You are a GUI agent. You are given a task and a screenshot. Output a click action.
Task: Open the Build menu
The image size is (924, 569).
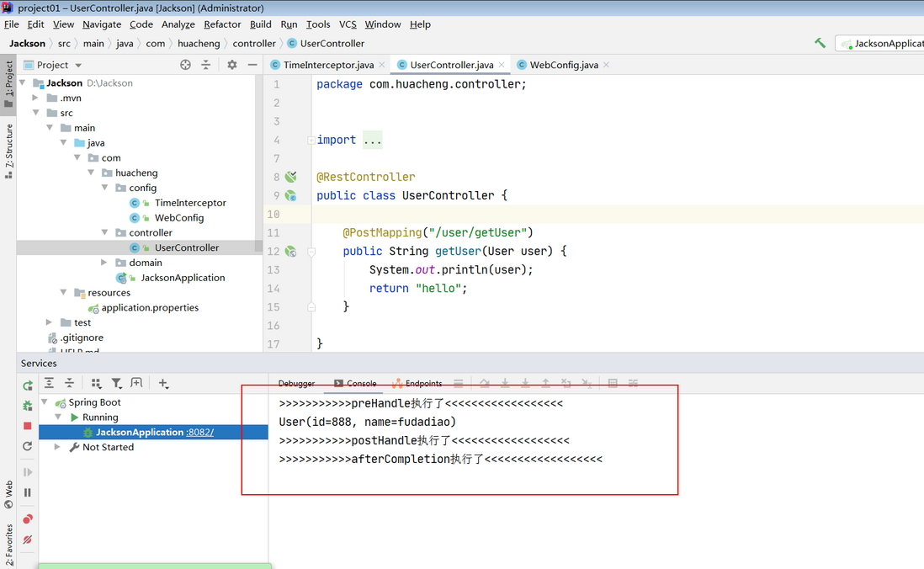[261, 24]
